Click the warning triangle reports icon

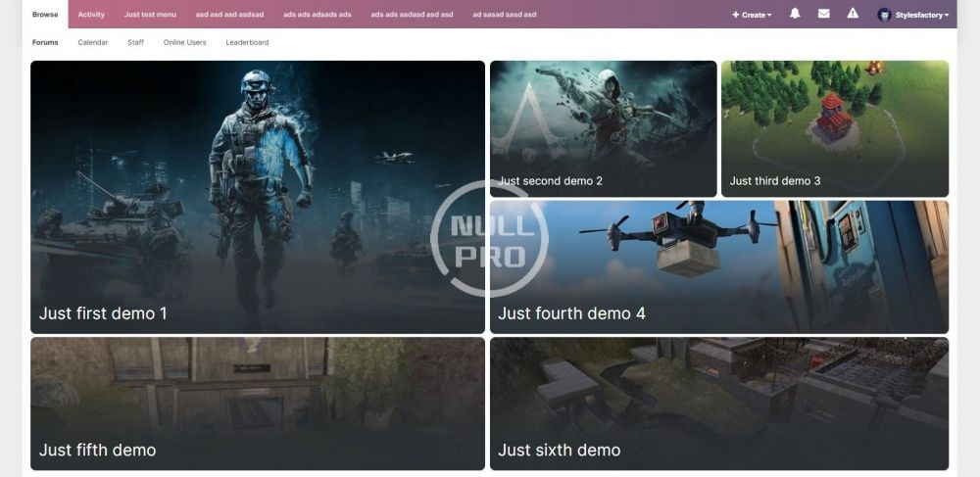[x=853, y=14]
